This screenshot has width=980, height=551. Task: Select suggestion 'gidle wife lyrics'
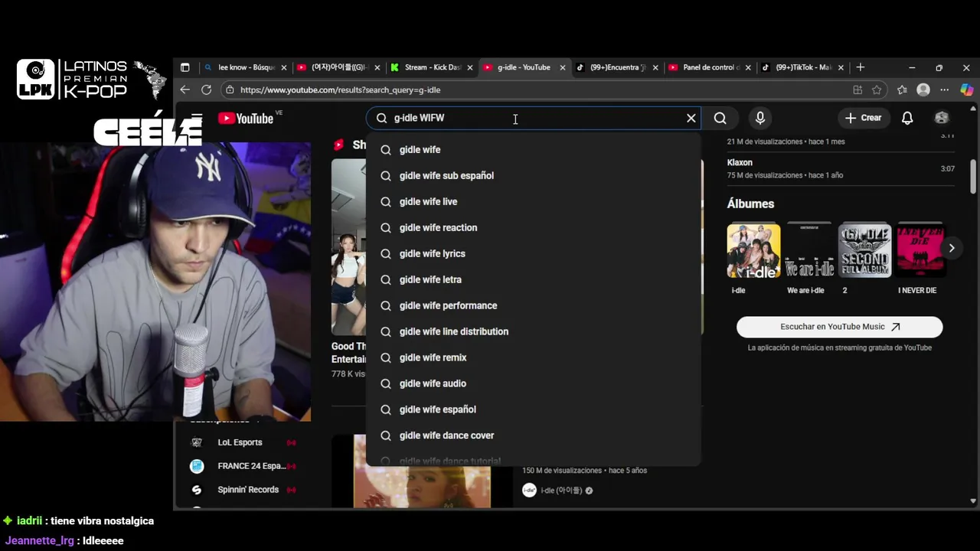[x=534, y=254]
